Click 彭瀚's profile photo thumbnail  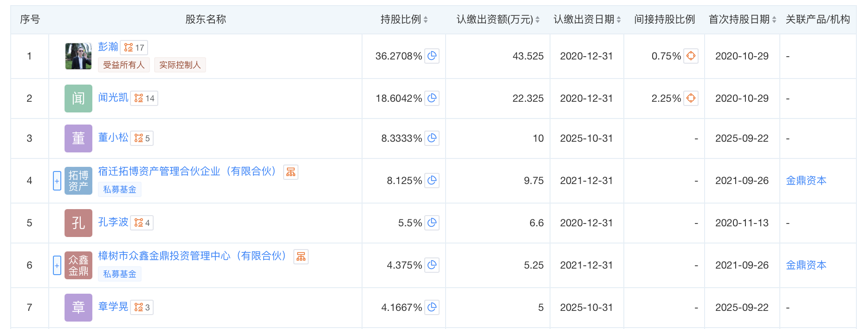coord(78,56)
